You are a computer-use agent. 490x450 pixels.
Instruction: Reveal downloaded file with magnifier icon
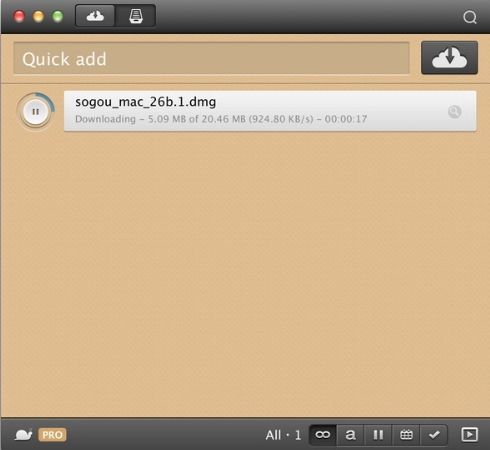click(x=455, y=112)
